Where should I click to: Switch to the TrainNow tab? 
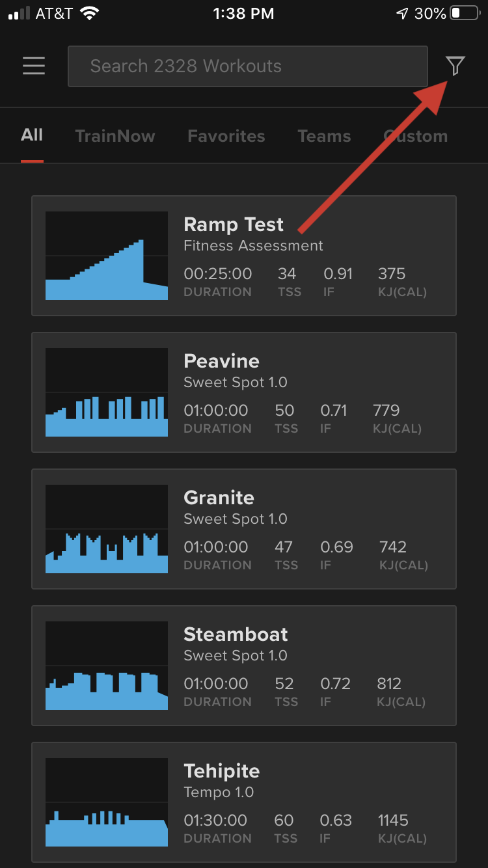115,136
